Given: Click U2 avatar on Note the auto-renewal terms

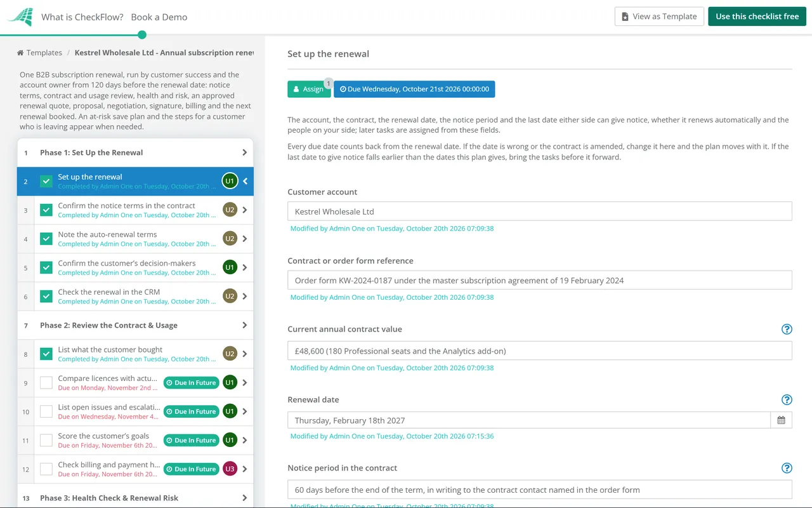Looking at the screenshot, I should point(230,239).
